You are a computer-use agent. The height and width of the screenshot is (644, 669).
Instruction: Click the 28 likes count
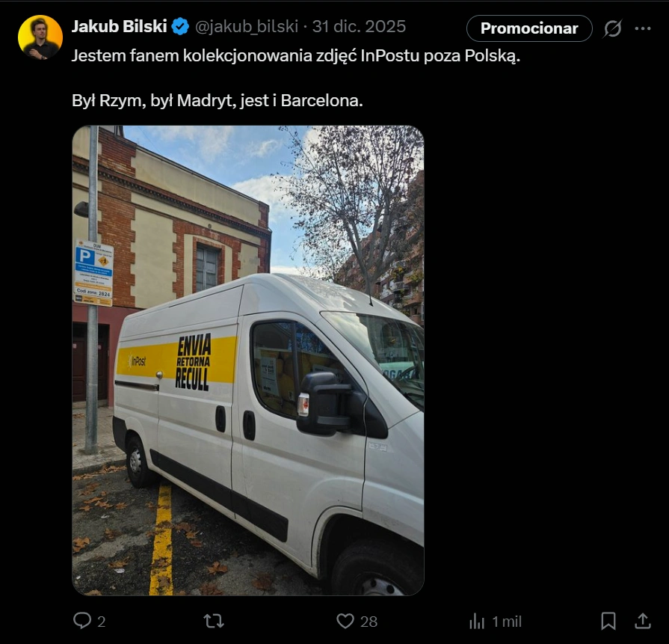pyautogui.click(x=369, y=622)
